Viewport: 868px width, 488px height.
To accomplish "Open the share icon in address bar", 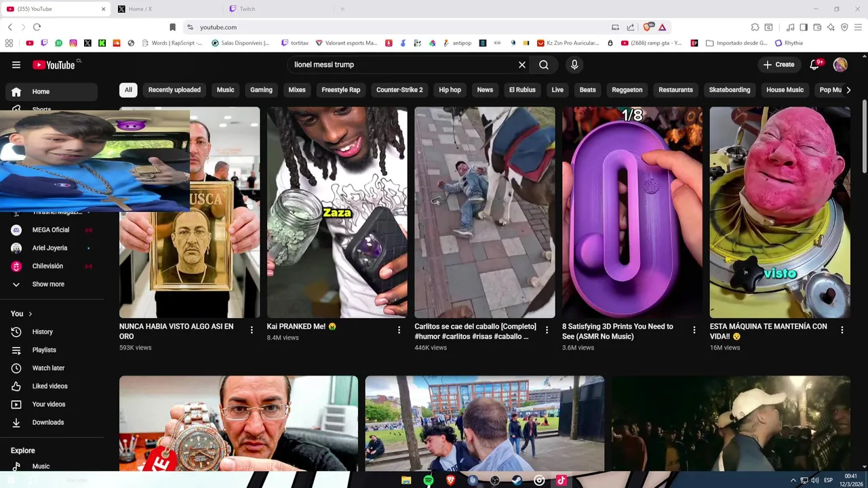I will point(630,27).
